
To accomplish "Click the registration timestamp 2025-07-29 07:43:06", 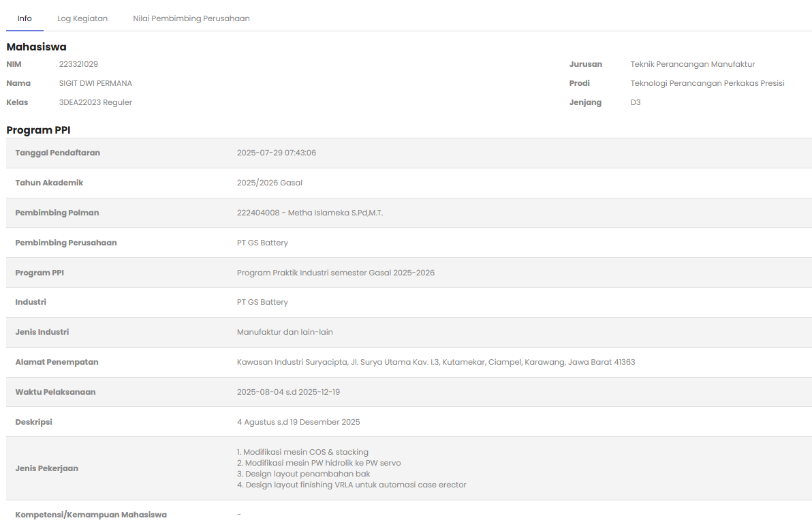I will [x=276, y=153].
